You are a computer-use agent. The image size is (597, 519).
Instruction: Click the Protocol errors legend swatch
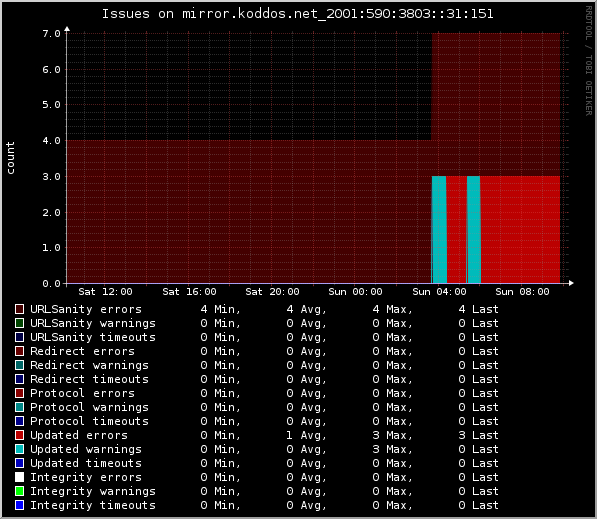click(x=19, y=393)
